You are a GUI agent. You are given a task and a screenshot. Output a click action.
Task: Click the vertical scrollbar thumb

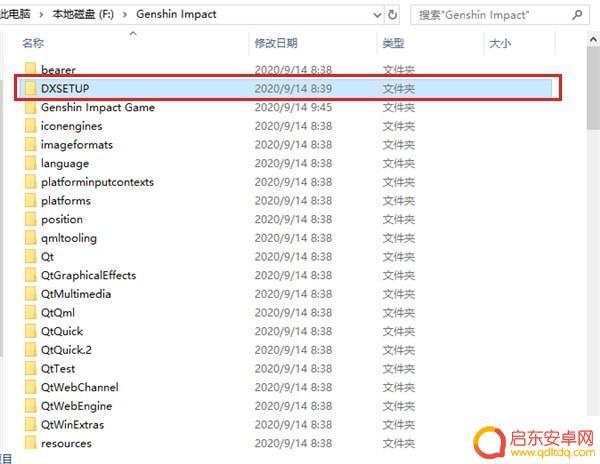click(593, 88)
